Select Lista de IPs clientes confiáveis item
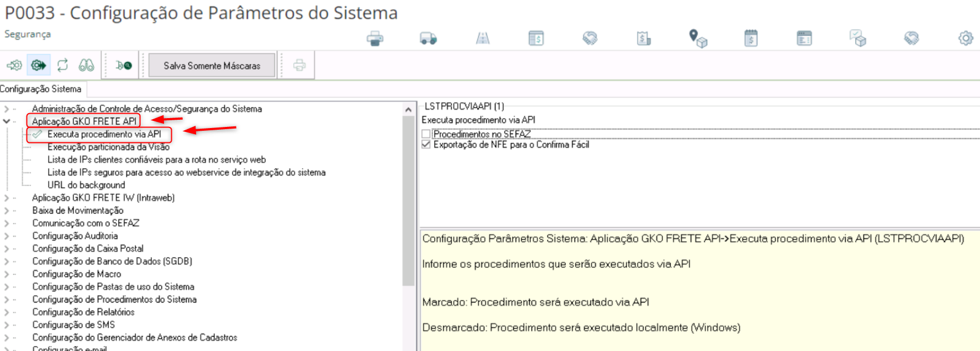 click(x=156, y=159)
